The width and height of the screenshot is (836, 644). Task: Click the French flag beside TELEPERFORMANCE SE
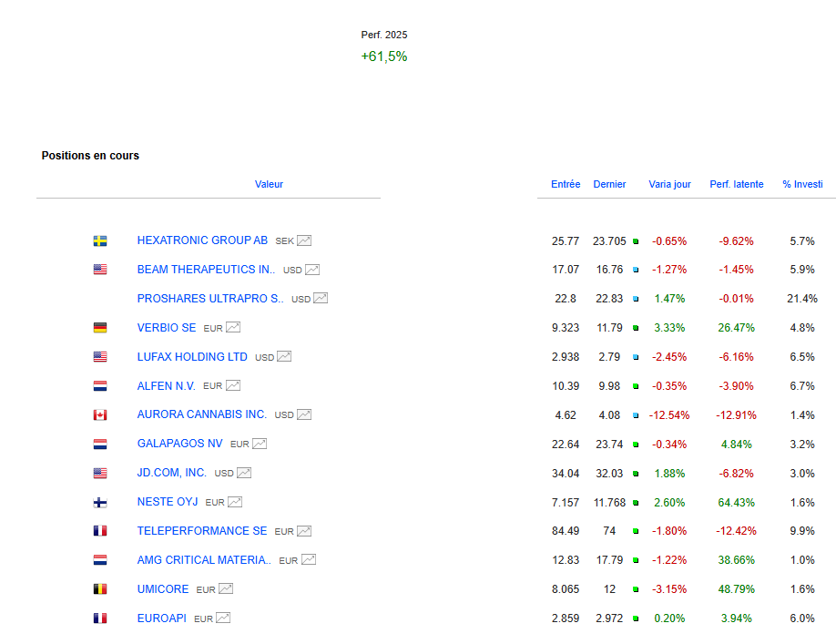(100, 531)
